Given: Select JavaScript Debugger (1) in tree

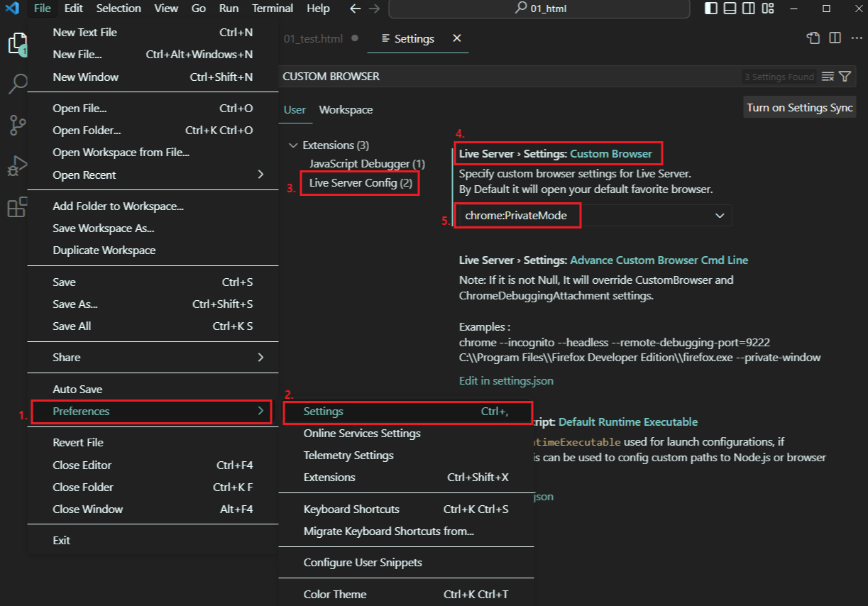Looking at the screenshot, I should 367,164.
